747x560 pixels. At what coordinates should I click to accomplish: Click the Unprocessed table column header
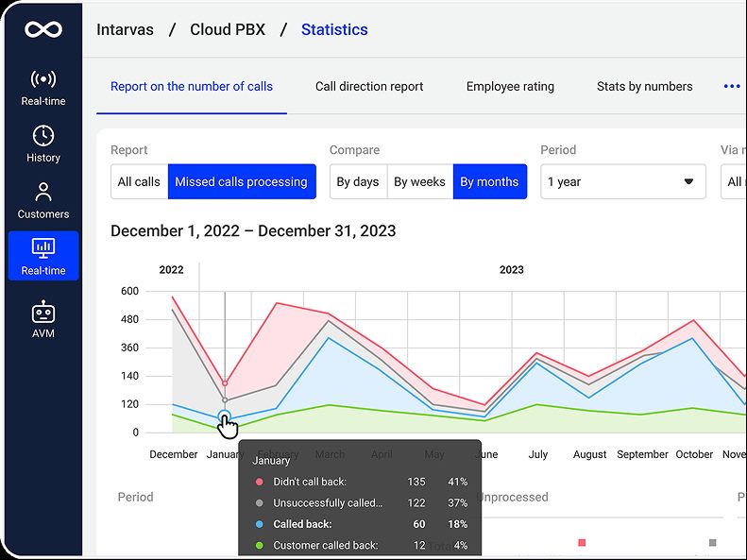point(513,497)
